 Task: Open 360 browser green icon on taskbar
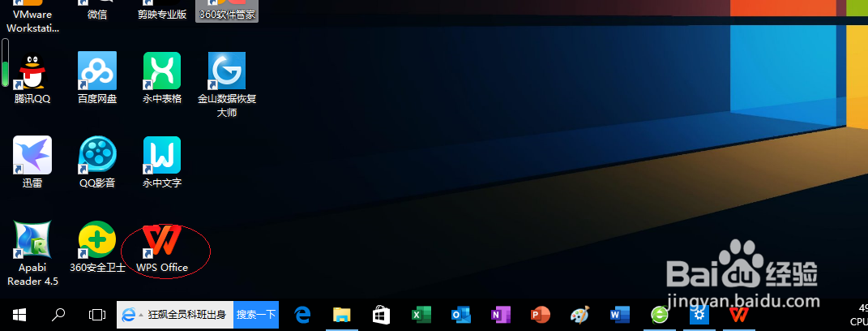tap(659, 315)
